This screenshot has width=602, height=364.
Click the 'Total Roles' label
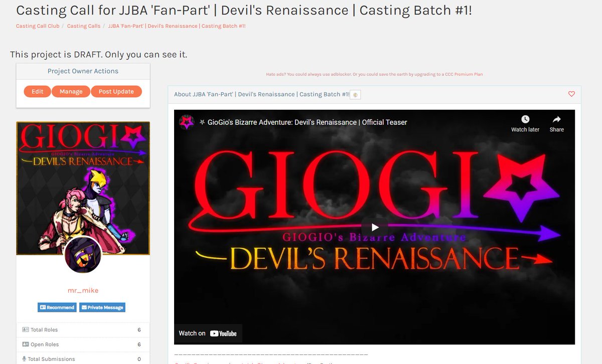pyautogui.click(x=44, y=330)
